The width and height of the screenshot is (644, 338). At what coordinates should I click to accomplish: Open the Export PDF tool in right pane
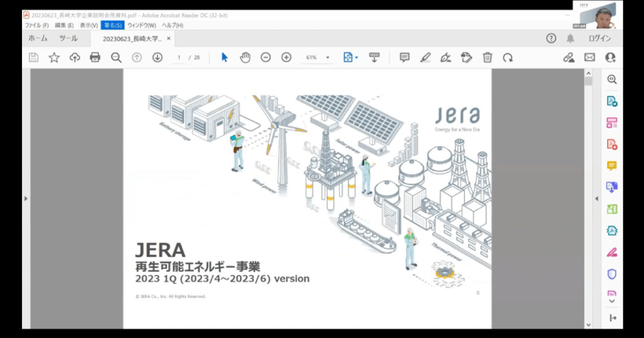612,101
